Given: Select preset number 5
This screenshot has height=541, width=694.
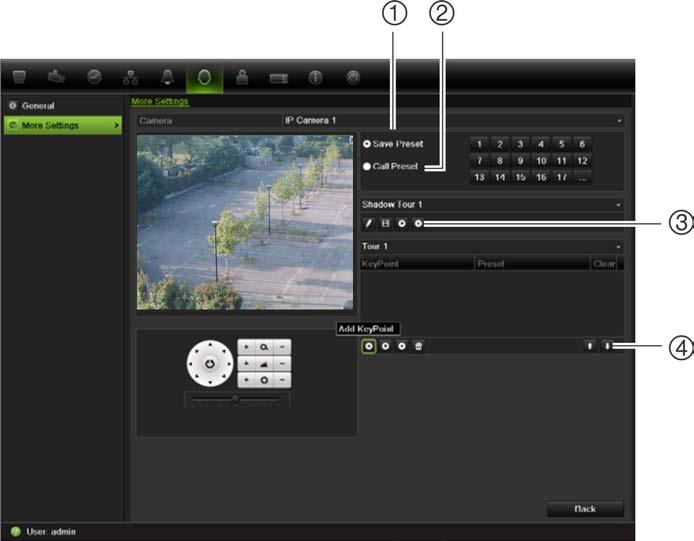Looking at the screenshot, I should click(561, 144).
